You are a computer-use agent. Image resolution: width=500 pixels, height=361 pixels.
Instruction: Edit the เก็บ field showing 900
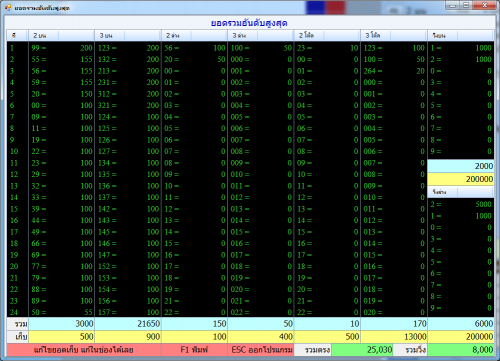click(128, 337)
